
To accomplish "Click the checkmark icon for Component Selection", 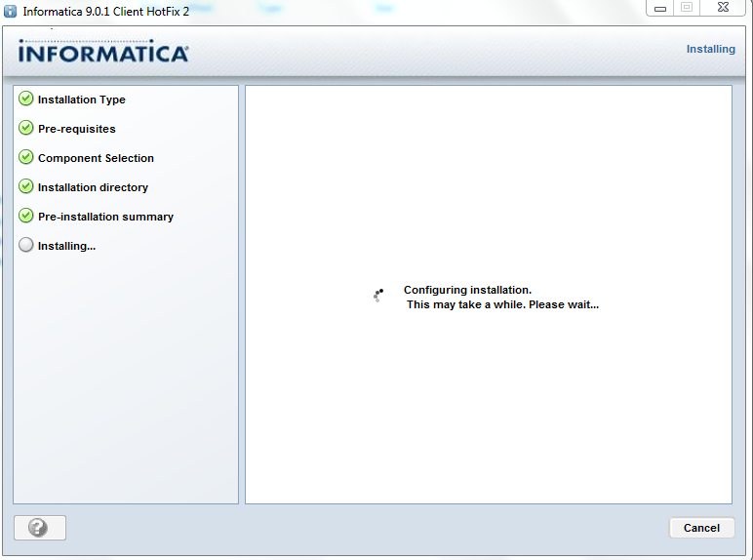I will [26, 158].
